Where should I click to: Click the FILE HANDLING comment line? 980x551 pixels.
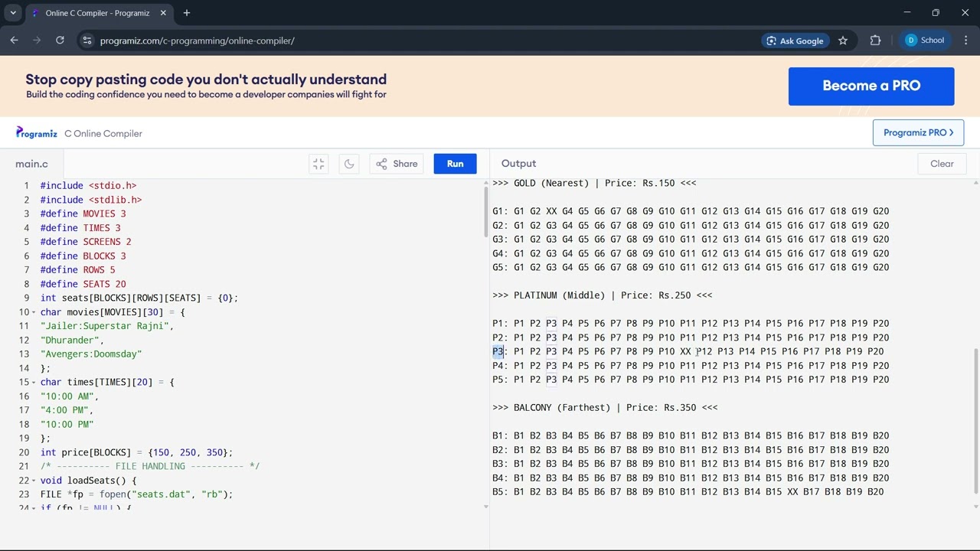coord(150,466)
